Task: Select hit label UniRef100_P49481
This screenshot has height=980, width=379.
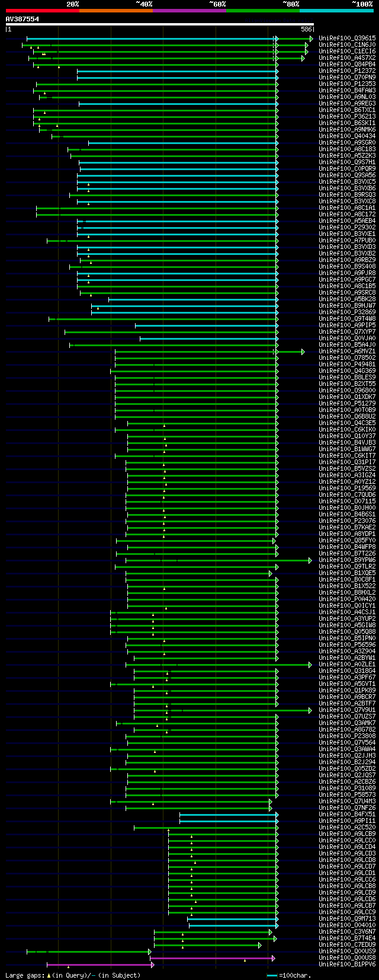Action: [x=347, y=364]
